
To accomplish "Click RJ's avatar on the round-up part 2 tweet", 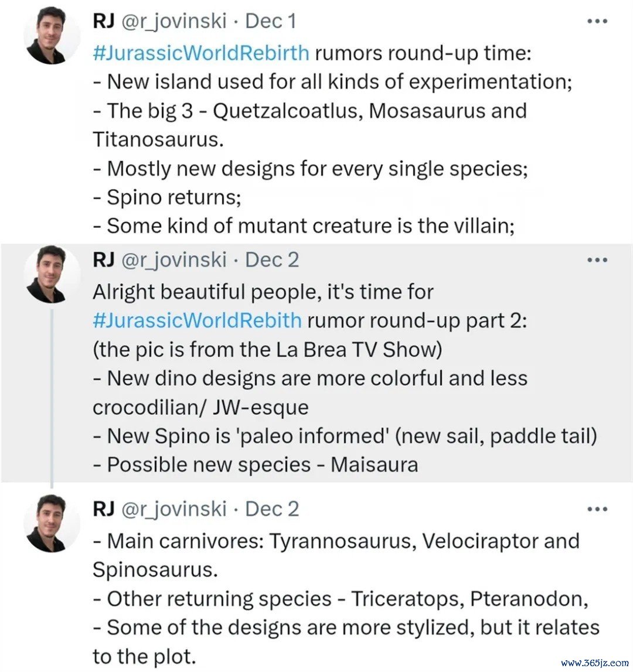I will click(x=52, y=274).
